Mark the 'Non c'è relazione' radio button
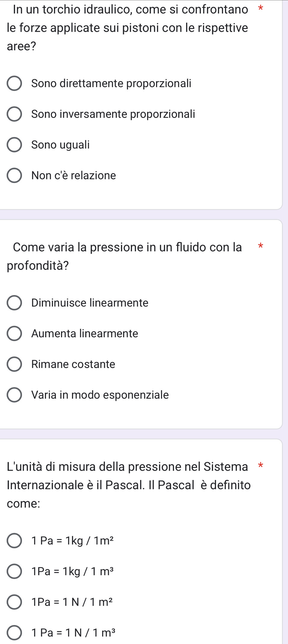 coord(14,176)
